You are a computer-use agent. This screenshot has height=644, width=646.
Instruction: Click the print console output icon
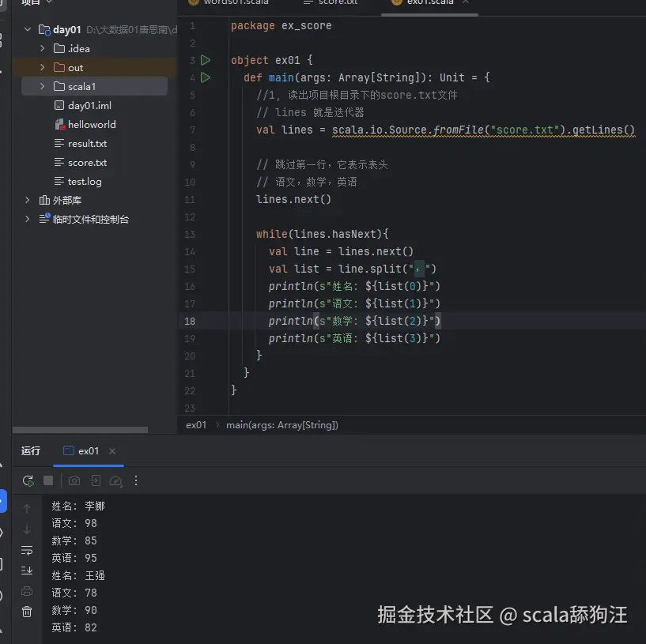[x=27, y=591]
